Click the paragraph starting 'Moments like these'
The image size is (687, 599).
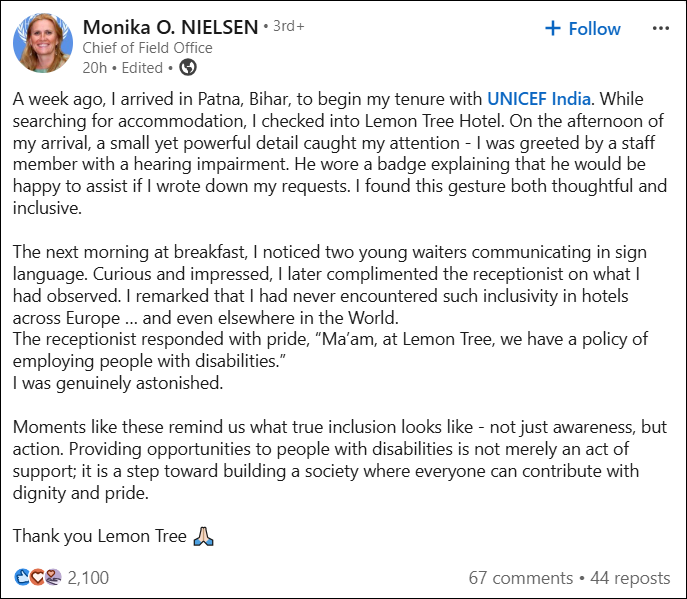(340, 460)
